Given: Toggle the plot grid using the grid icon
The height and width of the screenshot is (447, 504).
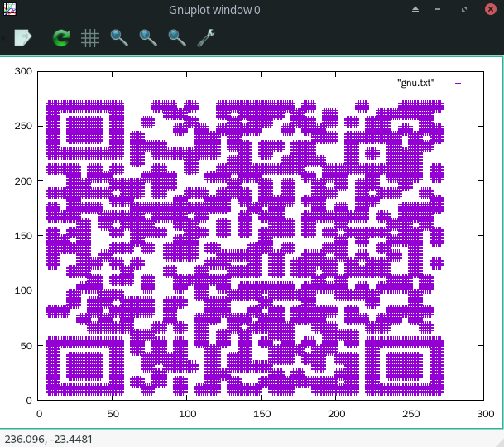Looking at the screenshot, I should 90,38.
